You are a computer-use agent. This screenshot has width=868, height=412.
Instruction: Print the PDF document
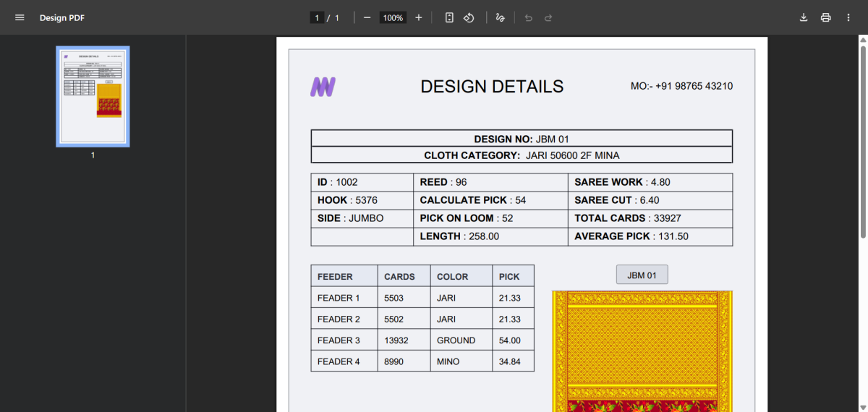(826, 17)
